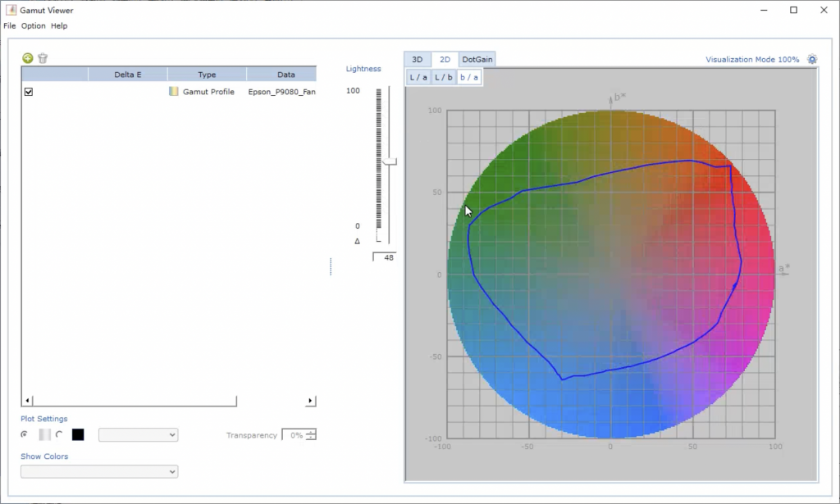Click the Lightness value field showing 48
The width and height of the screenshot is (840, 504).
click(384, 257)
